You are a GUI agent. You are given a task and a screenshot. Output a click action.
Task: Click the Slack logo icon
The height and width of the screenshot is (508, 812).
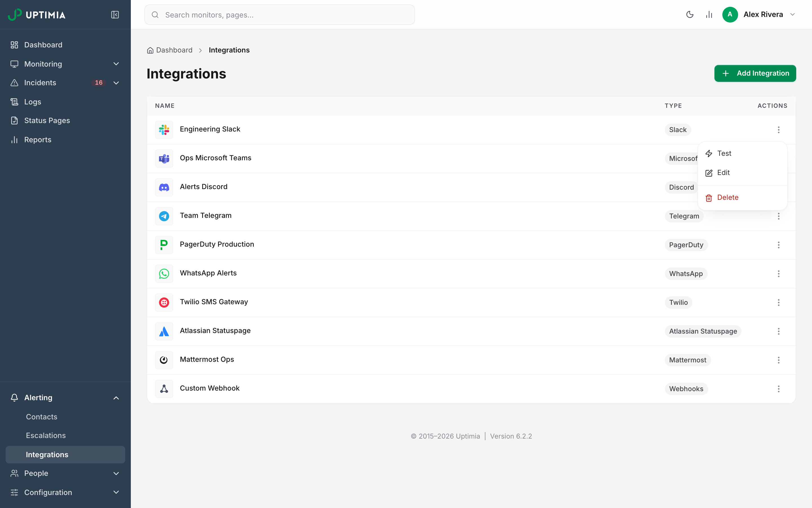(164, 130)
